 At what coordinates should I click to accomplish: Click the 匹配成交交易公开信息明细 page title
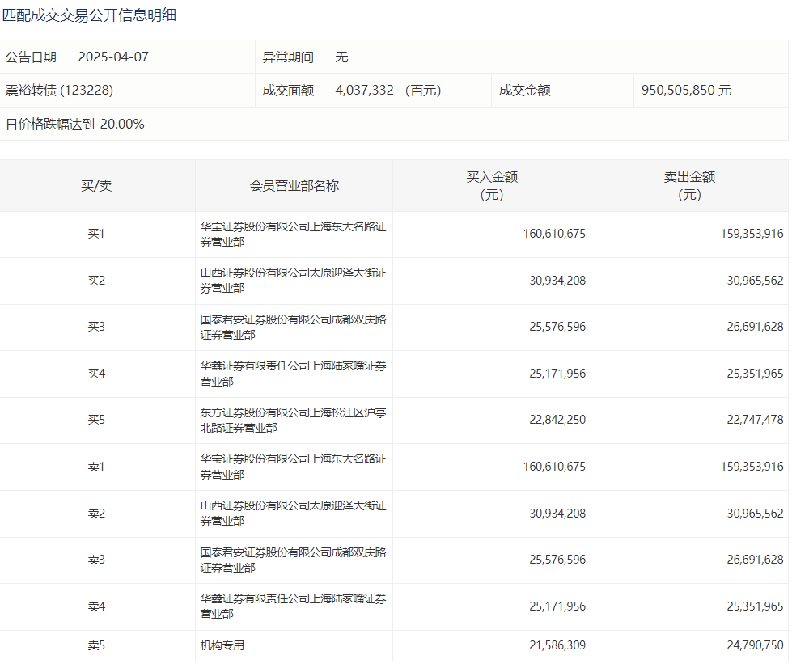(x=89, y=15)
